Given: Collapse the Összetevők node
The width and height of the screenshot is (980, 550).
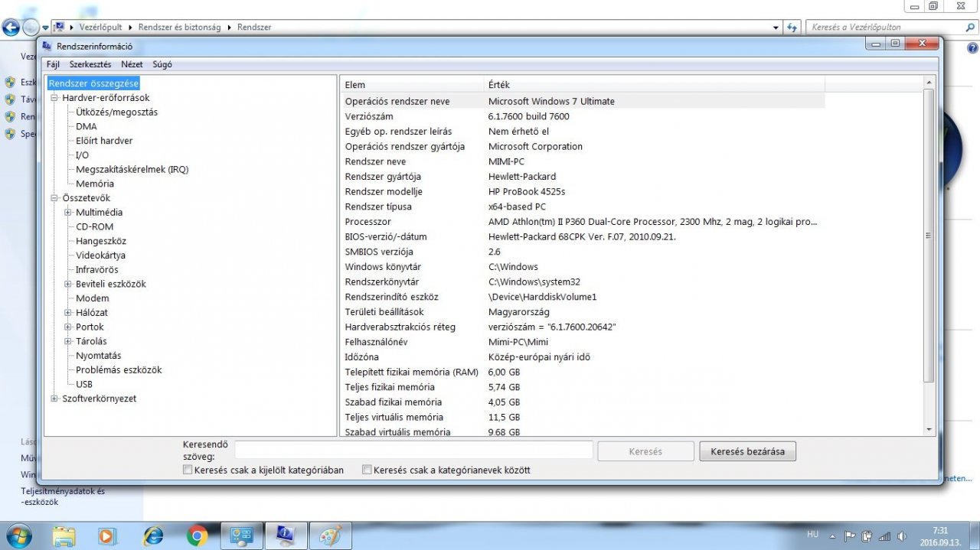Looking at the screenshot, I should (x=54, y=198).
